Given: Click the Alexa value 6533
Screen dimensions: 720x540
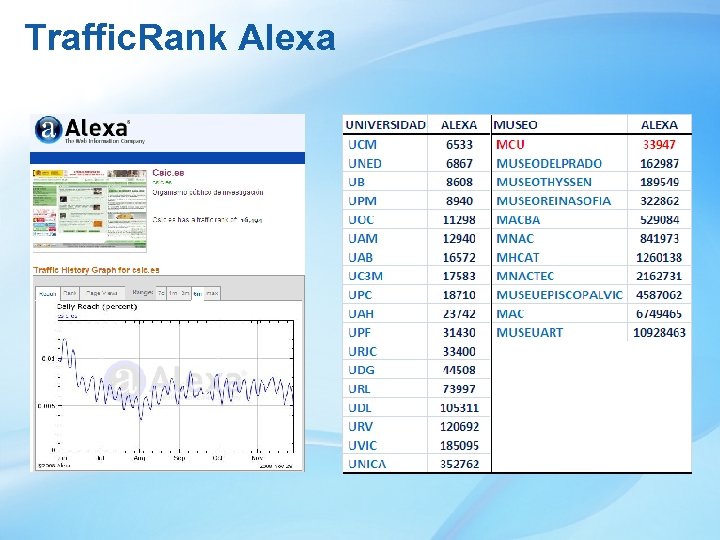Looking at the screenshot, I should [459, 145].
